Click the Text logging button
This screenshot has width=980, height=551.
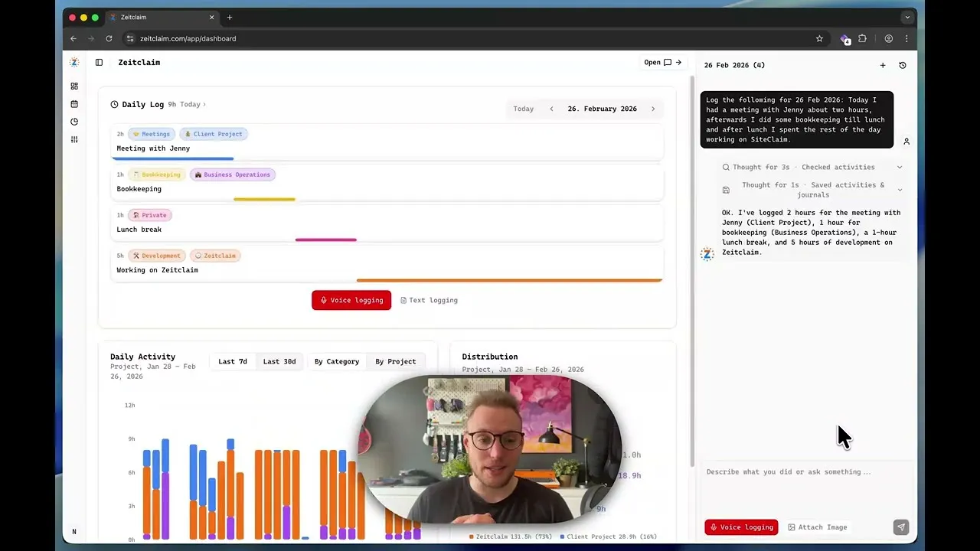429,301
